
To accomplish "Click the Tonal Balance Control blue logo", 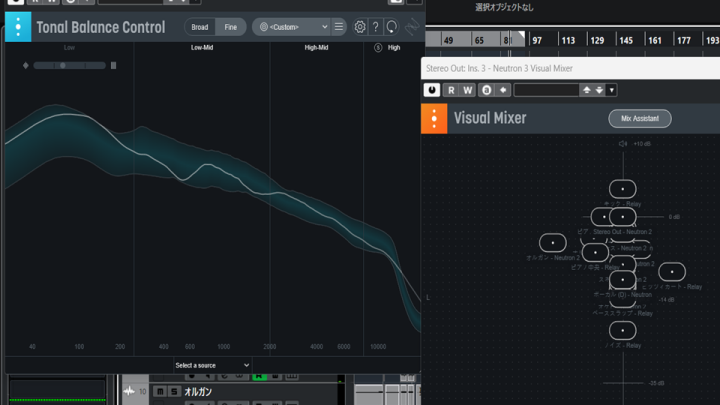I will [x=18, y=27].
